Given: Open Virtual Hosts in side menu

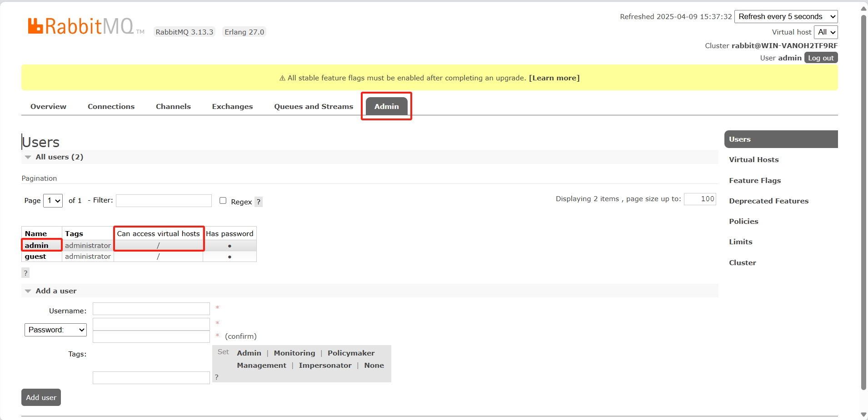Looking at the screenshot, I should click(753, 160).
